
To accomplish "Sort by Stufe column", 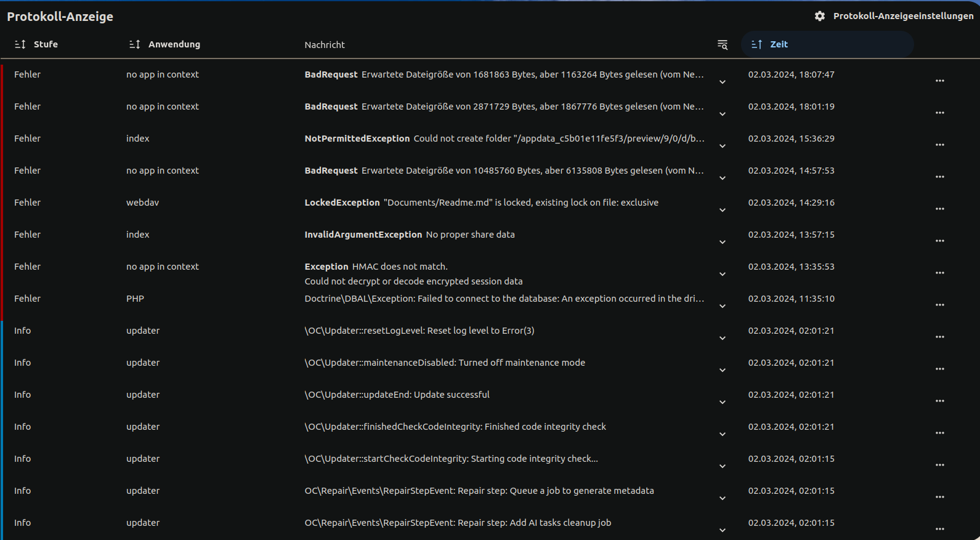I will point(36,44).
